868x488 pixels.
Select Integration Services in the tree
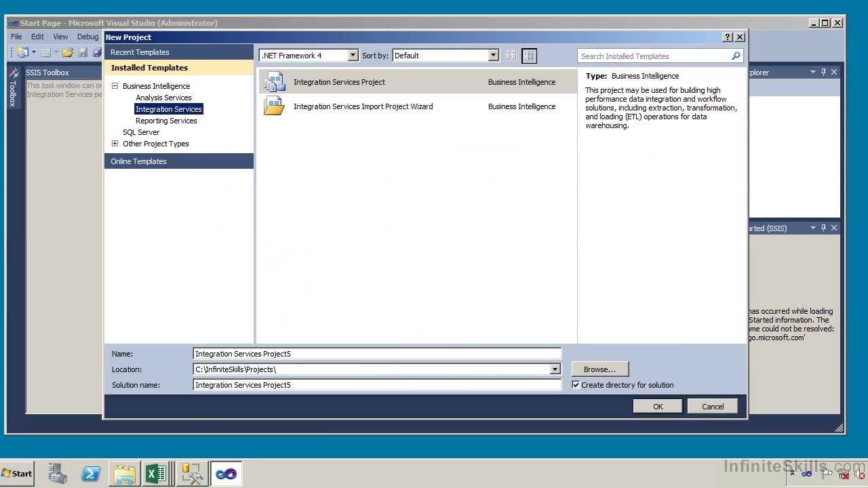point(168,109)
